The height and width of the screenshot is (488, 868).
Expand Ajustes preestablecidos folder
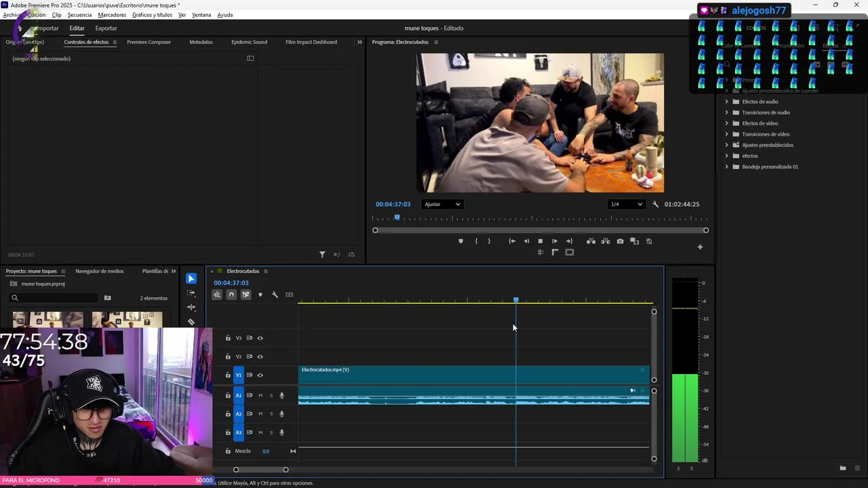click(x=727, y=145)
